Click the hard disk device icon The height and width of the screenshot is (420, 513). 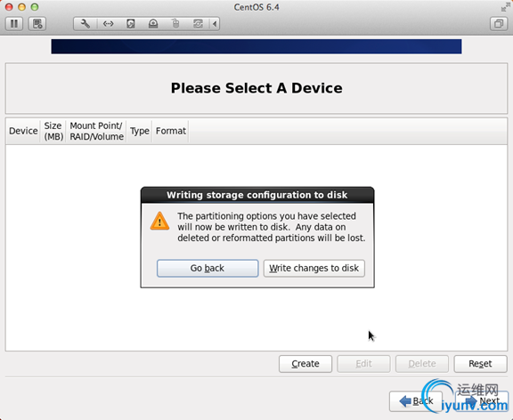tap(131, 24)
